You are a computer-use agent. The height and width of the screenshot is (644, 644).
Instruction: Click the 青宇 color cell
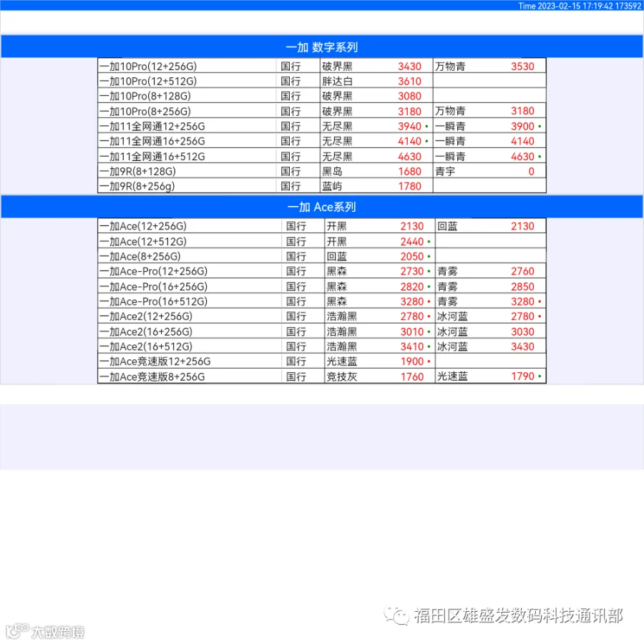pyautogui.click(x=445, y=171)
